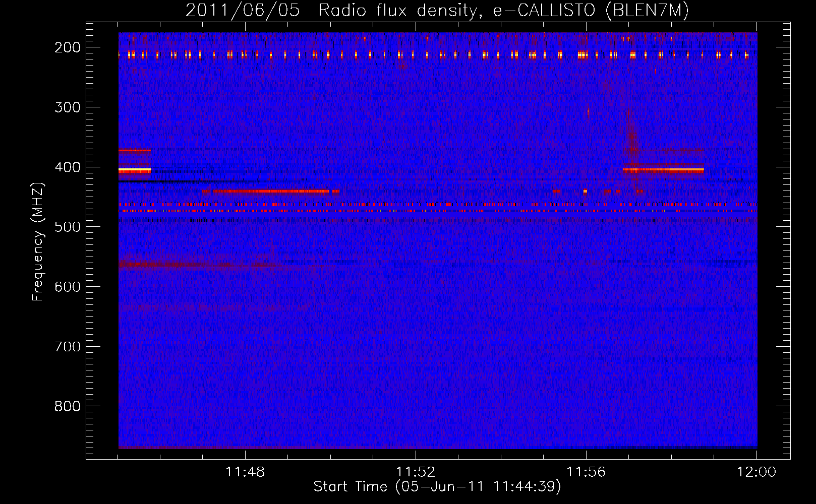Click the 500 frequency tick label
816x504 pixels.
[67, 227]
